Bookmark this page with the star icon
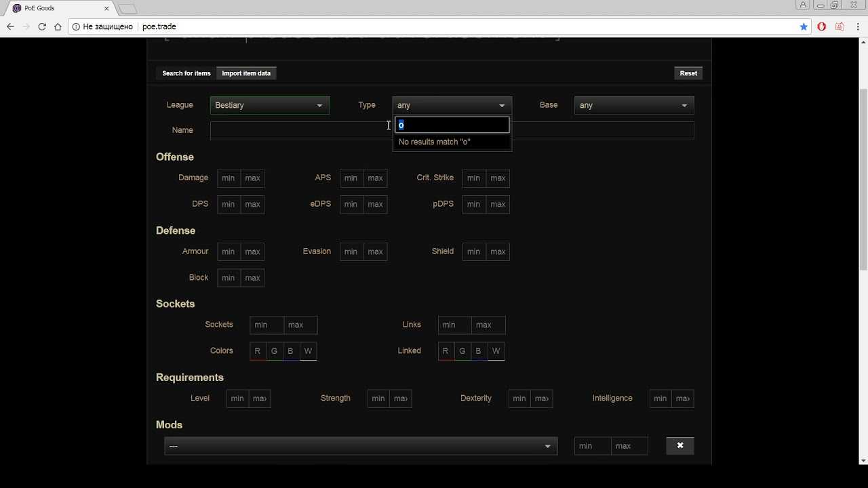The width and height of the screenshot is (868, 488). 804,26
